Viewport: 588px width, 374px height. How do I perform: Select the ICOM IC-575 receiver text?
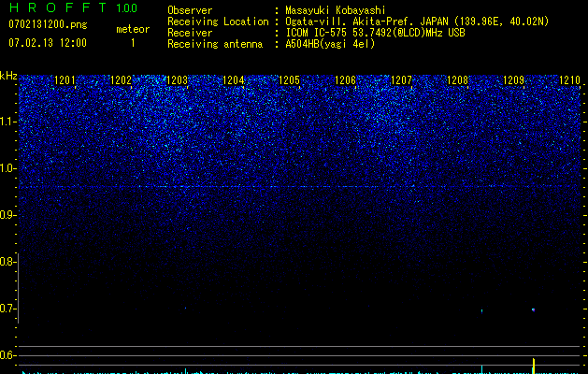click(x=375, y=33)
